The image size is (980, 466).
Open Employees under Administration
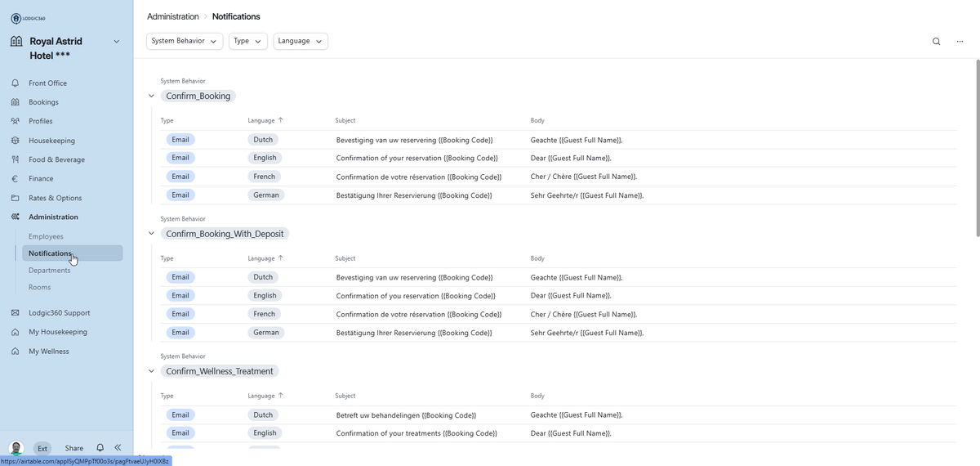46,236
